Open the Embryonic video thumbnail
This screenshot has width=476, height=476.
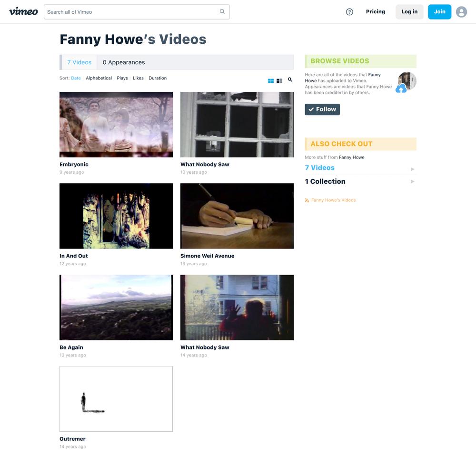click(116, 124)
